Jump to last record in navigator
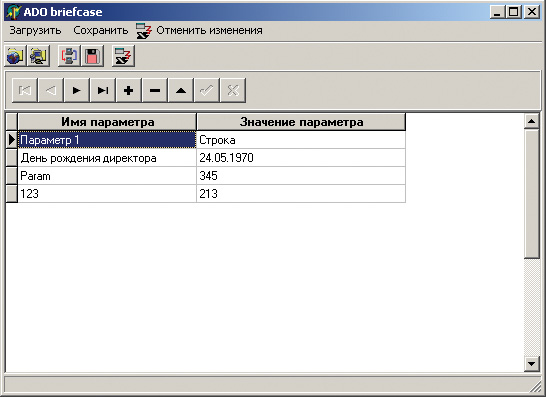The image size is (546, 397). tap(102, 91)
